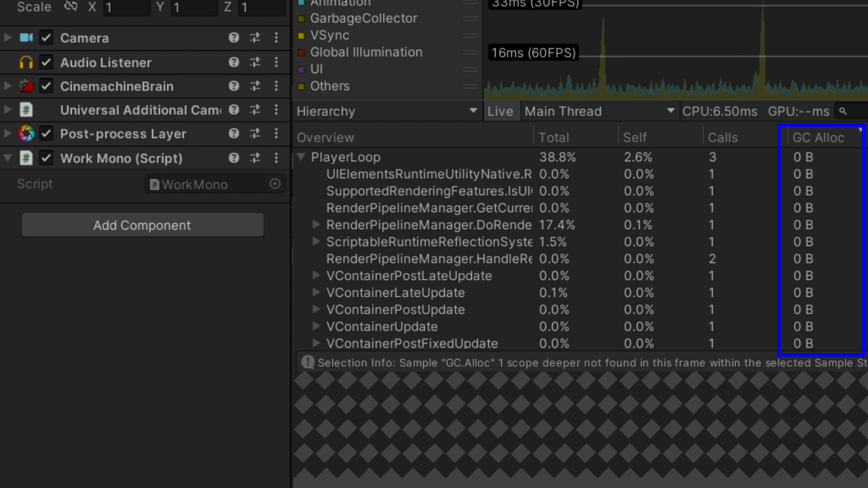The width and height of the screenshot is (868, 488).
Task: Expand the Universal Additional Camera Data foldout
Action: pos(7,110)
